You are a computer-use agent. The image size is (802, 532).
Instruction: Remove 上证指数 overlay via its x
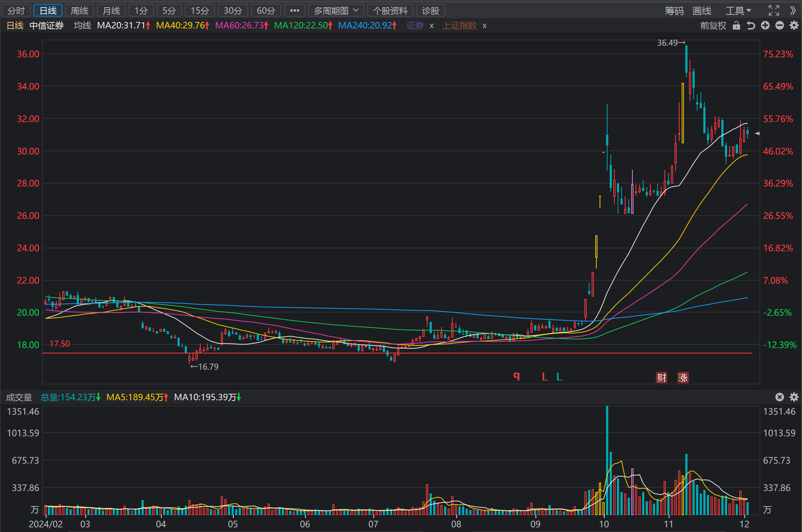tap(485, 26)
